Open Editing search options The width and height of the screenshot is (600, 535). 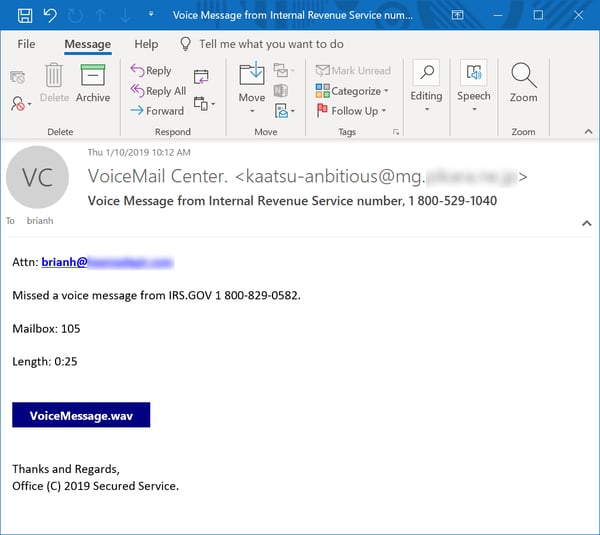[426, 82]
